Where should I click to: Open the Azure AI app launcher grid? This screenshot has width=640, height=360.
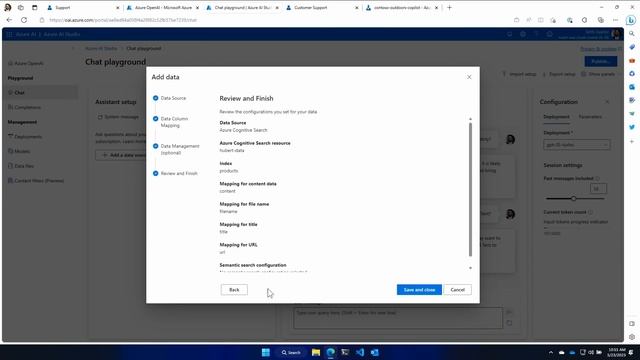[9, 34]
